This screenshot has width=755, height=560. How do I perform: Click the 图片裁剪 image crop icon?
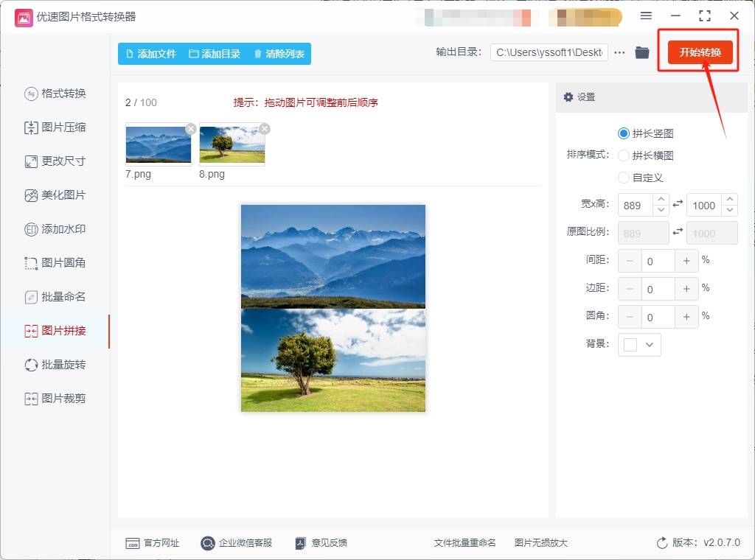tap(31, 399)
